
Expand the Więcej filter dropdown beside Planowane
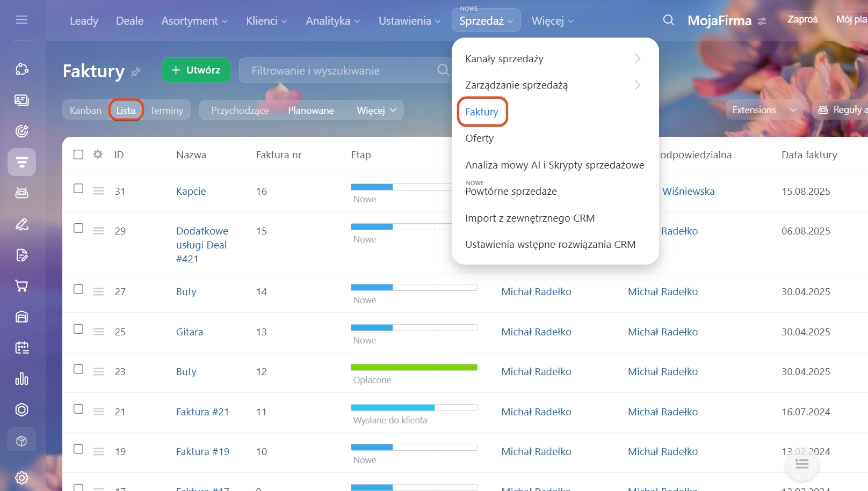[x=377, y=110]
